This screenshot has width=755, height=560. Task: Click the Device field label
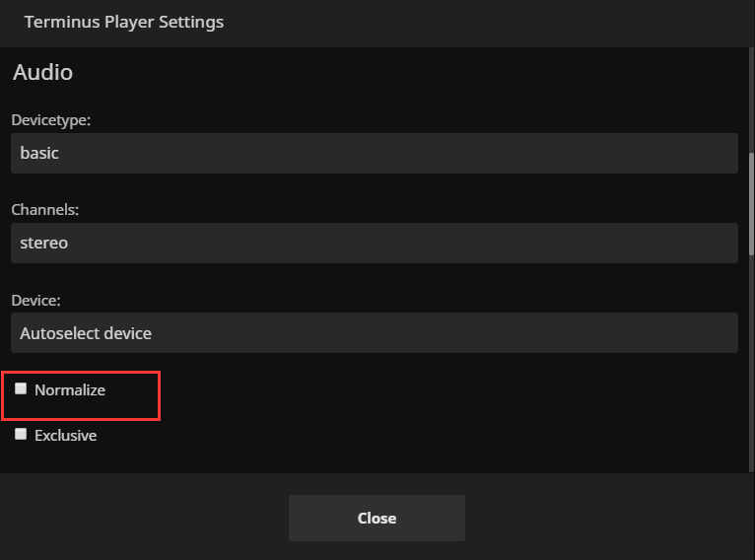[35, 300]
